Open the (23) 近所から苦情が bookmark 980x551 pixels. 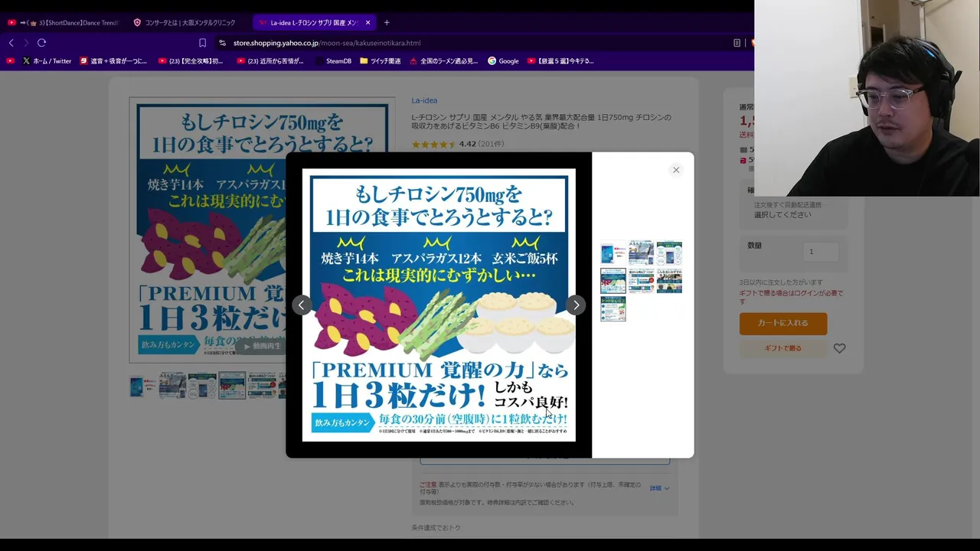click(x=269, y=60)
